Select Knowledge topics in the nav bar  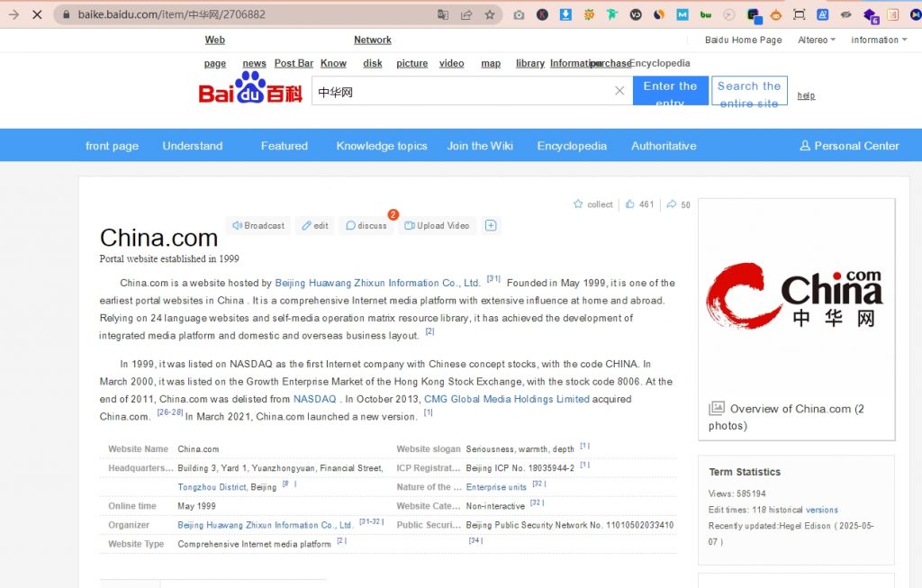click(x=382, y=146)
